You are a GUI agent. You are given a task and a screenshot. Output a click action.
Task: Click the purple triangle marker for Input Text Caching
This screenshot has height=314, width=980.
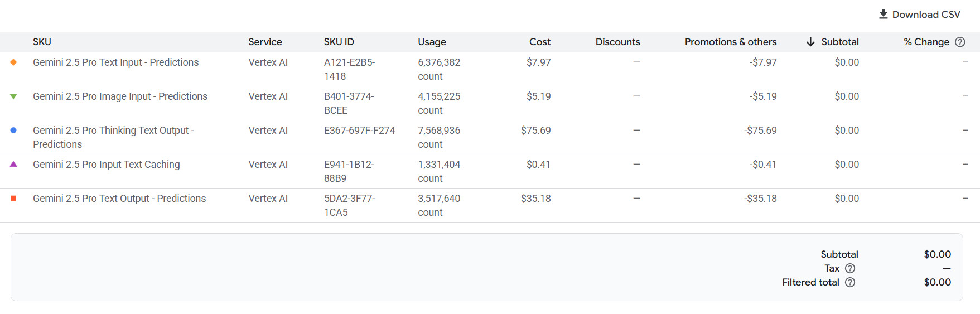tap(13, 165)
